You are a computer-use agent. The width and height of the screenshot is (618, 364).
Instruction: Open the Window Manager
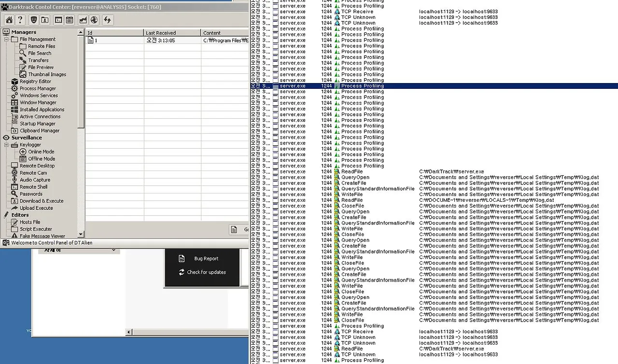38,102
